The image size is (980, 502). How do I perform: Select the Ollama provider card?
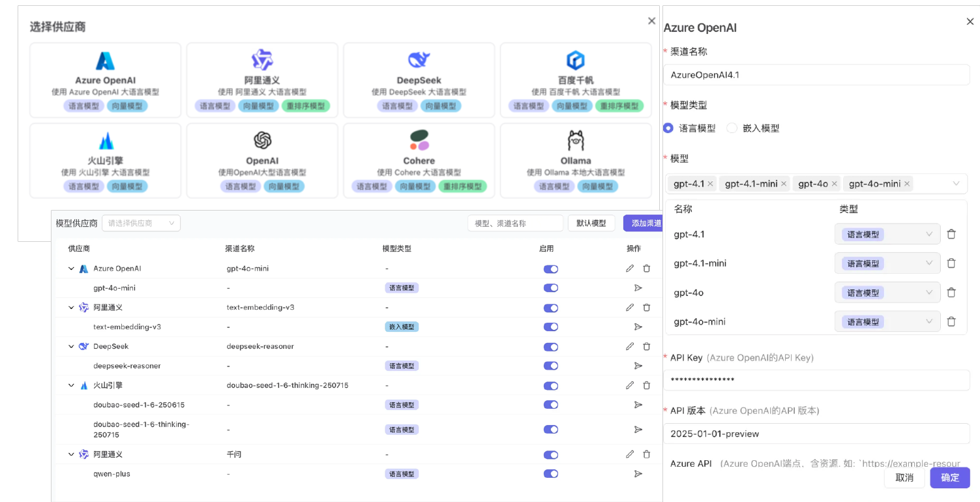[x=575, y=160]
